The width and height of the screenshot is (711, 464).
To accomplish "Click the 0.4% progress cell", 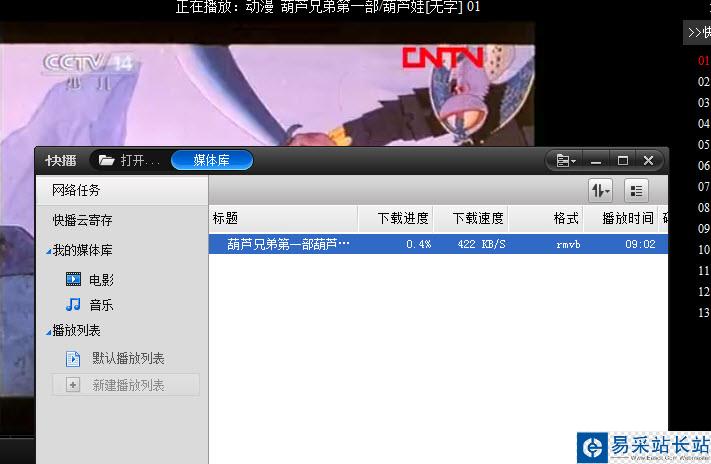I will (x=419, y=244).
